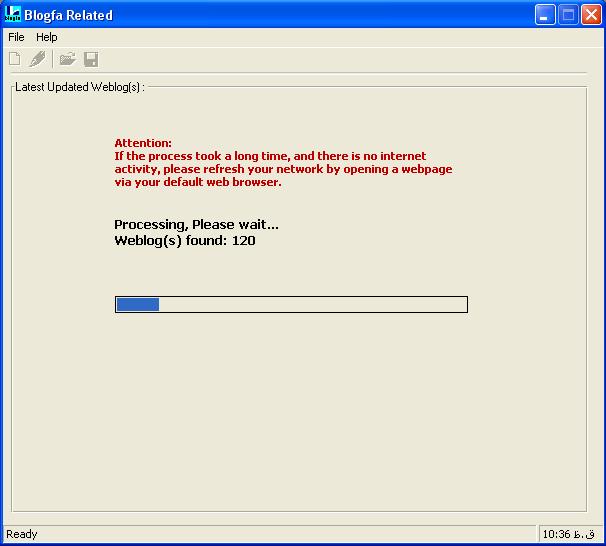Click 'Processing, Please wait...' text
Viewport: 606px width, 546px height.
[196, 225]
